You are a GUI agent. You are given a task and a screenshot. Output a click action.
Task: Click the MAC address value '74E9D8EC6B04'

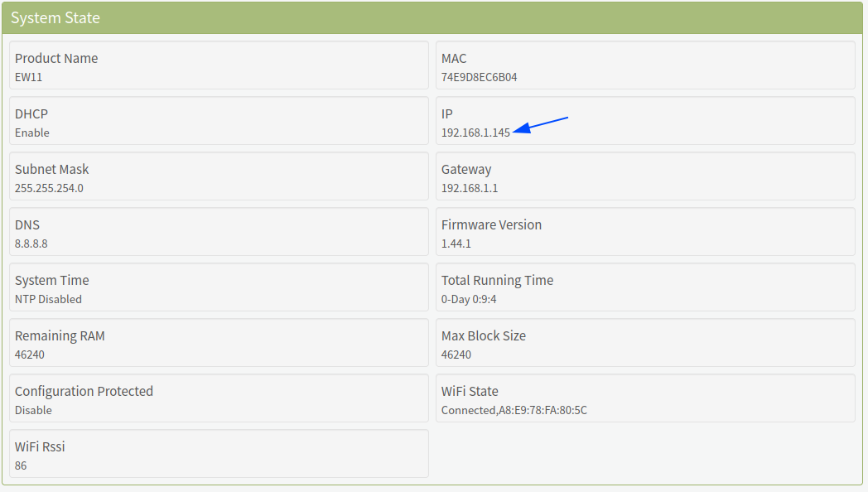[479, 77]
